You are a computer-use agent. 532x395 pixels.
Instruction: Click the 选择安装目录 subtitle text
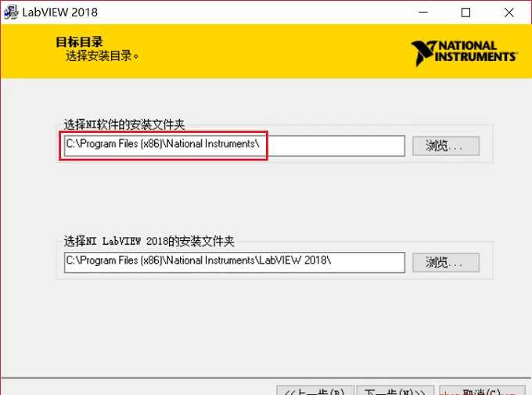click(x=102, y=56)
